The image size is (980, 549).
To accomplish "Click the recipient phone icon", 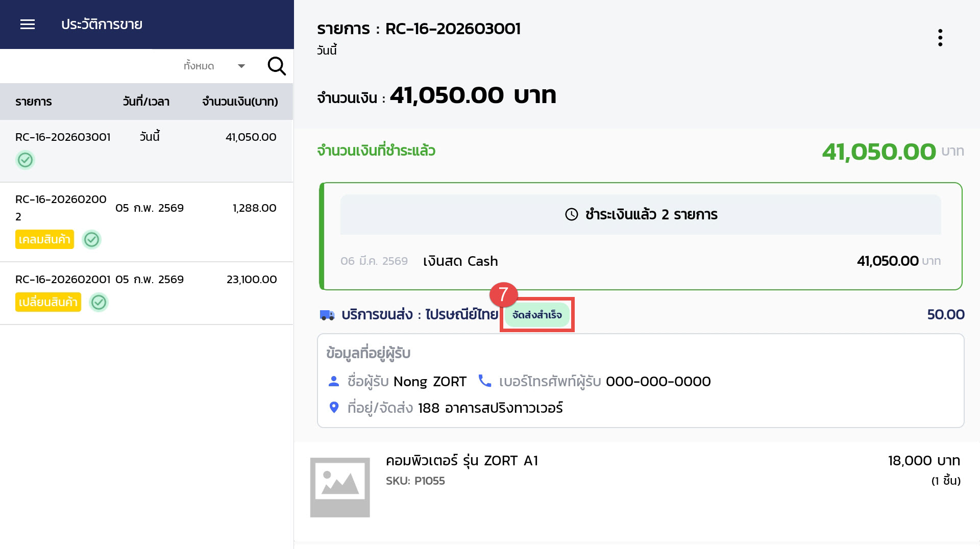I will [484, 381].
